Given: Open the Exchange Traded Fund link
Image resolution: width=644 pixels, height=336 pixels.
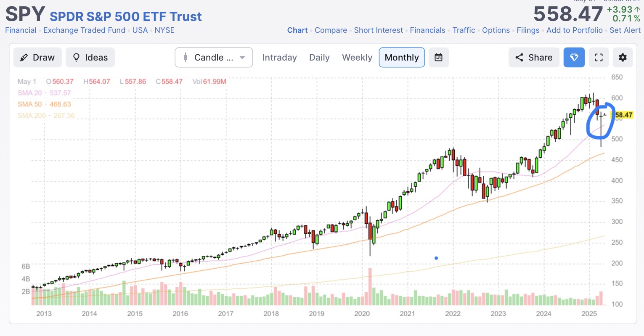Looking at the screenshot, I should coord(84,30).
